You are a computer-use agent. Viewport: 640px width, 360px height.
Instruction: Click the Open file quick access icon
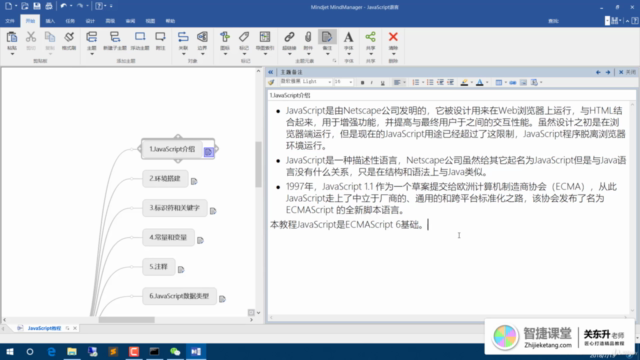(24, 6)
